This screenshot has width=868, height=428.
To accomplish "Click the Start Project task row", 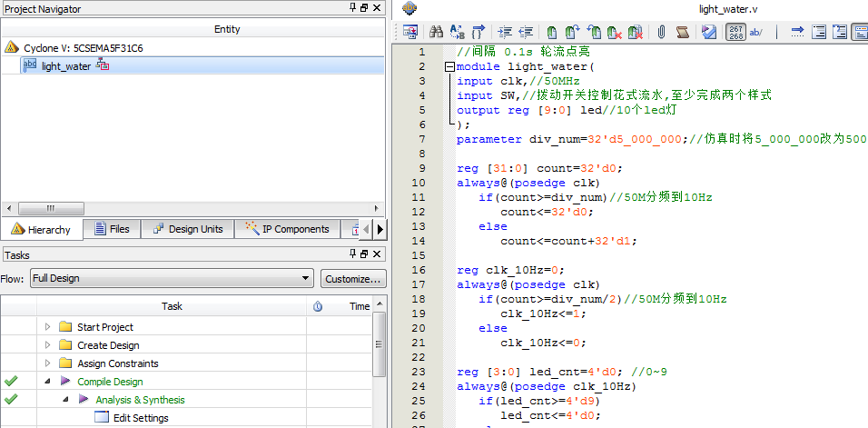I will 105,327.
